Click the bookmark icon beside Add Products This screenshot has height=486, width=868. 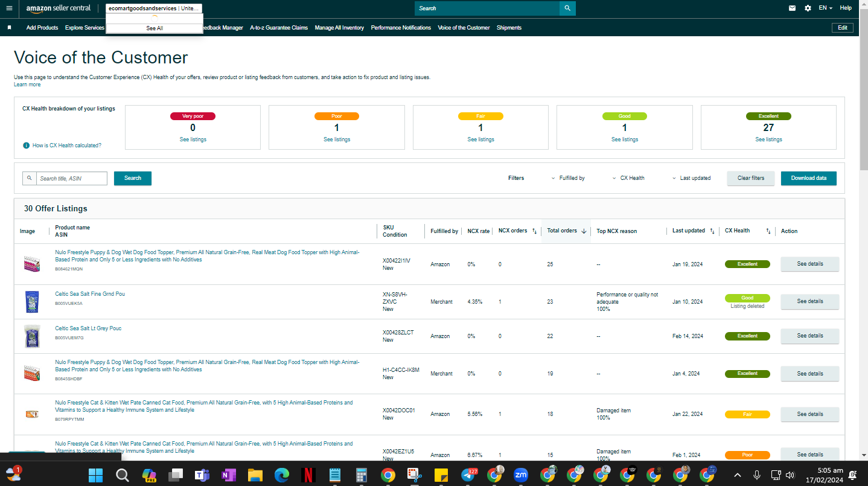pos(9,28)
